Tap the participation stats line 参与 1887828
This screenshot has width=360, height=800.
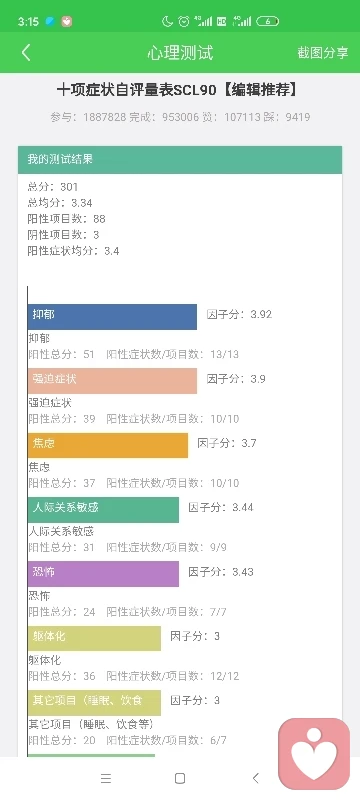(x=180, y=117)
